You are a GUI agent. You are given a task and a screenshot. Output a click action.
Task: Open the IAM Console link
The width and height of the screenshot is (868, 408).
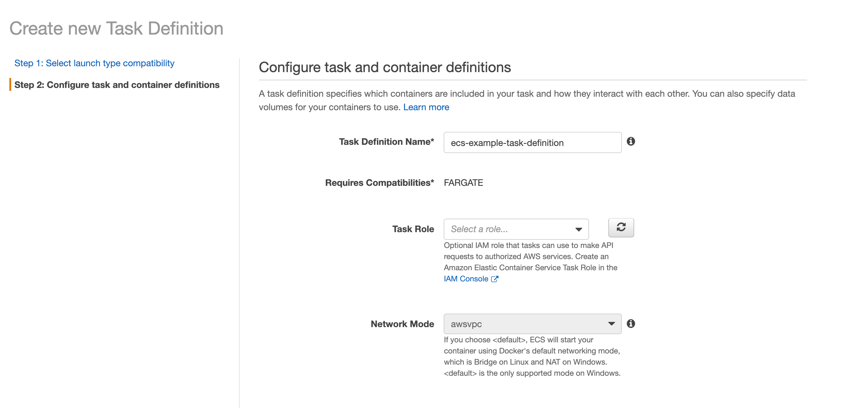[x=466, y=279]
